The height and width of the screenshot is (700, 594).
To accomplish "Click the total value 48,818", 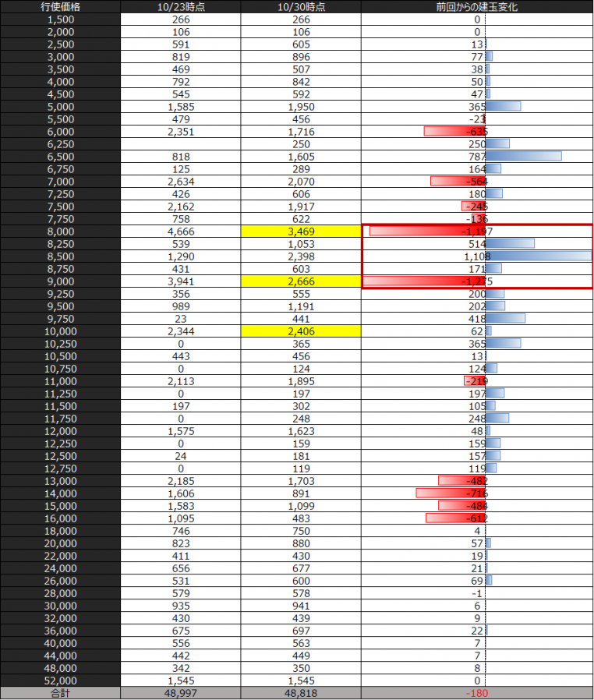I will click(x=301, y=693).
